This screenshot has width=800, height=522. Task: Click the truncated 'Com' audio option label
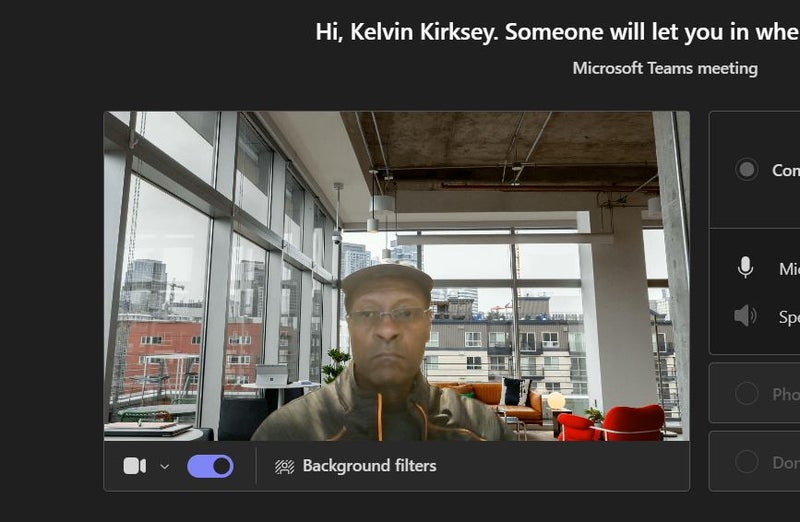pyautogui.click(x=785, y=170)
